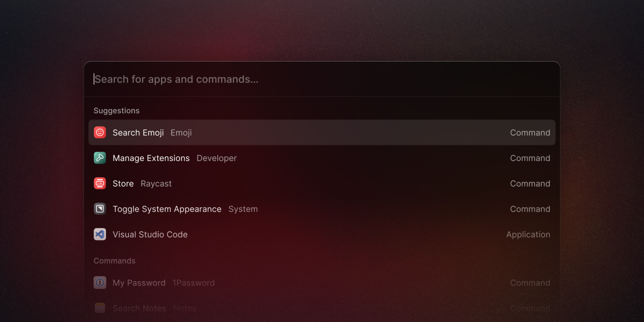Screen dimensions: 644x322
Task: Launch Visual Studio Code from its name
Action: tap(150, 234)
